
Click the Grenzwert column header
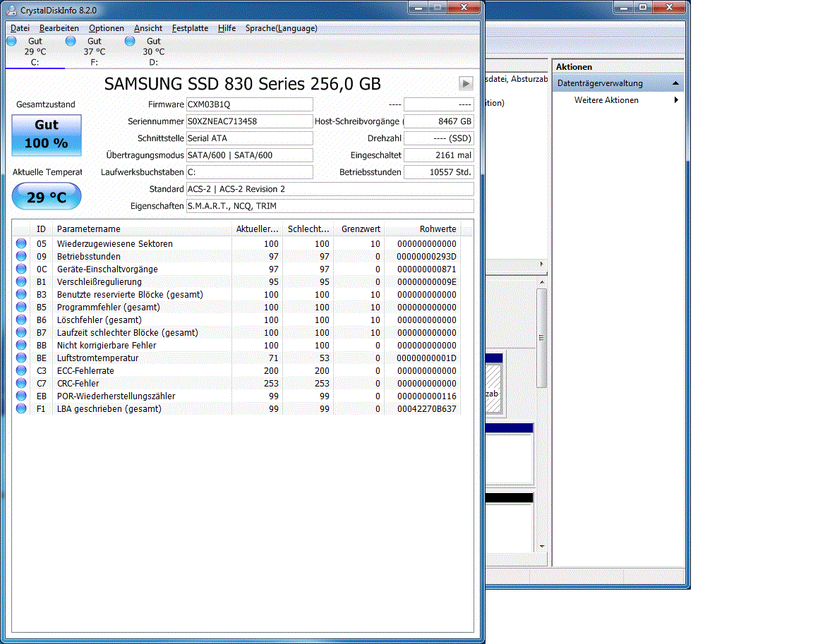[x=359, y=229]
